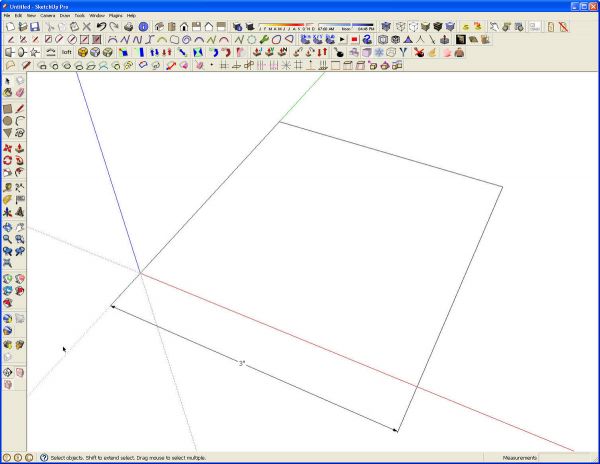Activate the Orbit tool
The height and width of the screenshot is (464, 600).
coord(7,227)
